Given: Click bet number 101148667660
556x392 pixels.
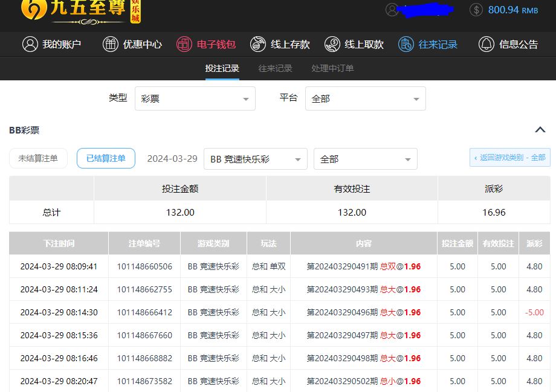Looking at the screenshot, I should tap(144, 335).
